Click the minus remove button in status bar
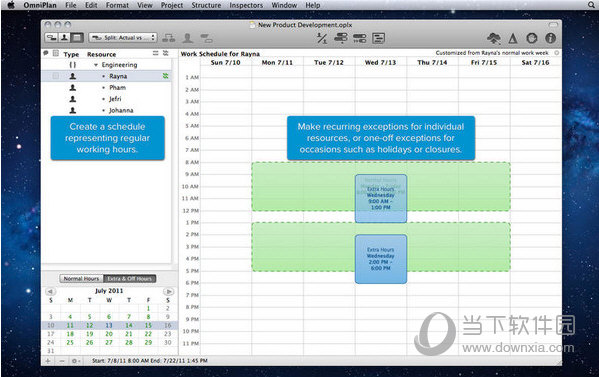 coord(62,361)
